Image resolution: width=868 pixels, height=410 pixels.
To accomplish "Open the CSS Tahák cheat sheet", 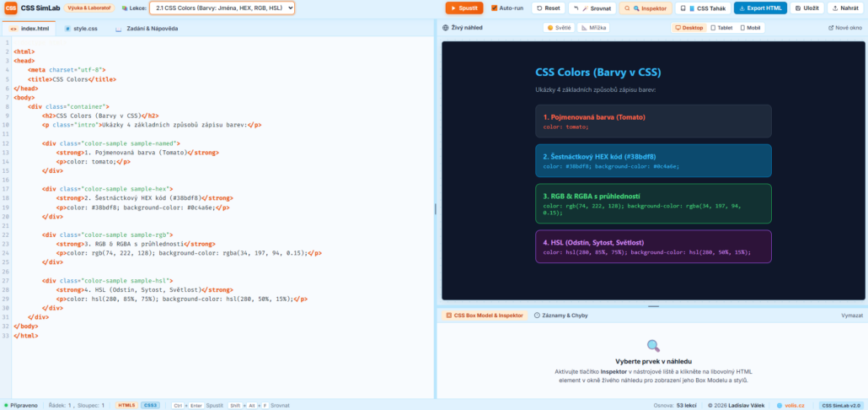I will pos(703,8).
